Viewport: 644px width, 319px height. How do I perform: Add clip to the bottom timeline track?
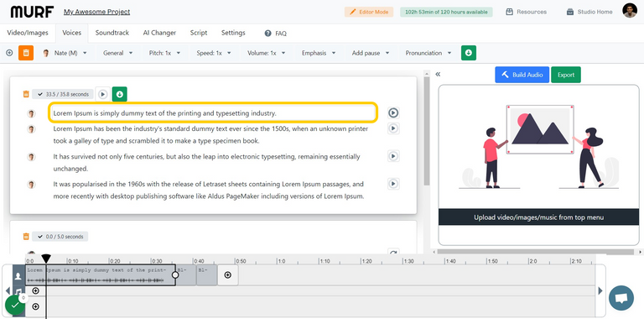35,306
